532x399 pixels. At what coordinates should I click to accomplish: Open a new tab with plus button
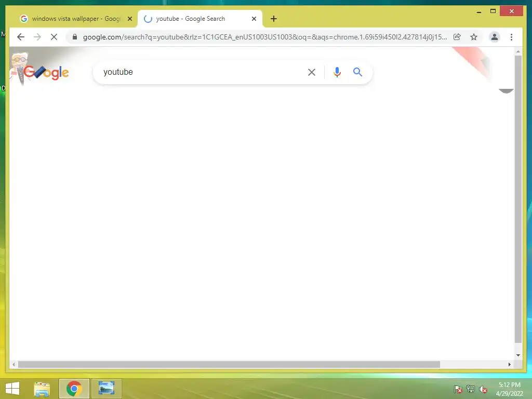click(274, 19)
